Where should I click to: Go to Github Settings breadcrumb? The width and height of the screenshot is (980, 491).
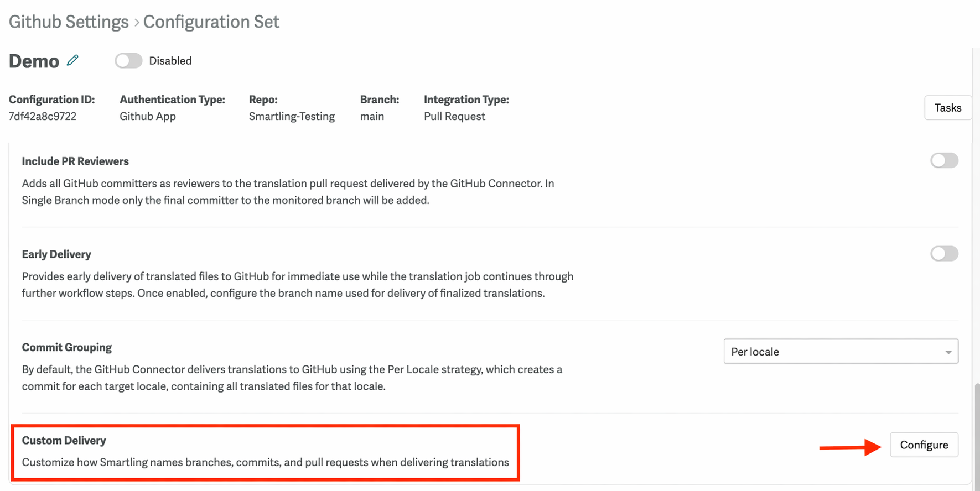69,22
